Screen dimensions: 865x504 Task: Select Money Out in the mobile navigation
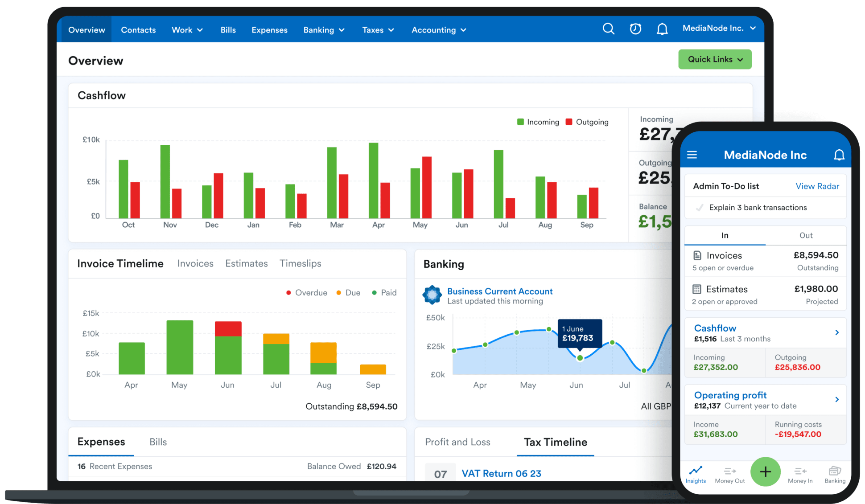(729, 474)
